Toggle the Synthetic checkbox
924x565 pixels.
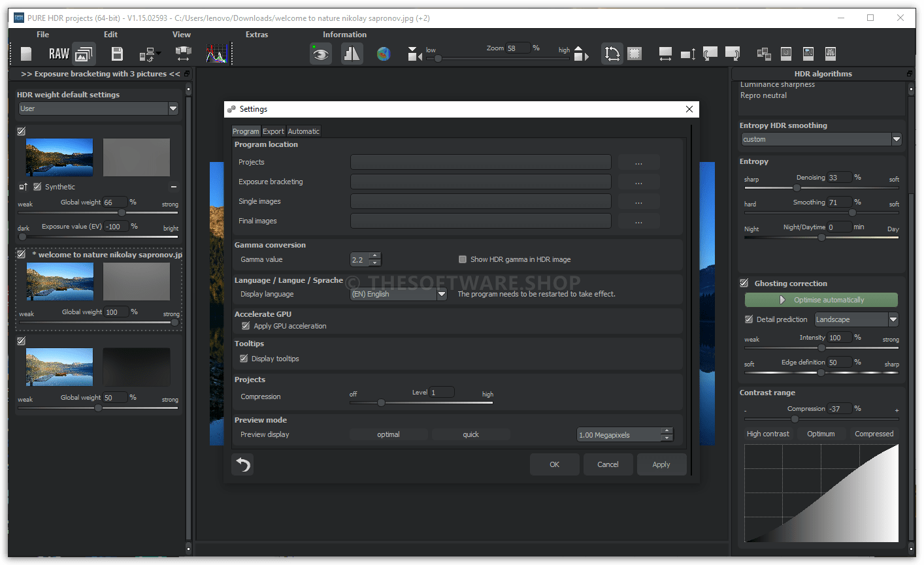pyautogui.click(x=37, y=187)
